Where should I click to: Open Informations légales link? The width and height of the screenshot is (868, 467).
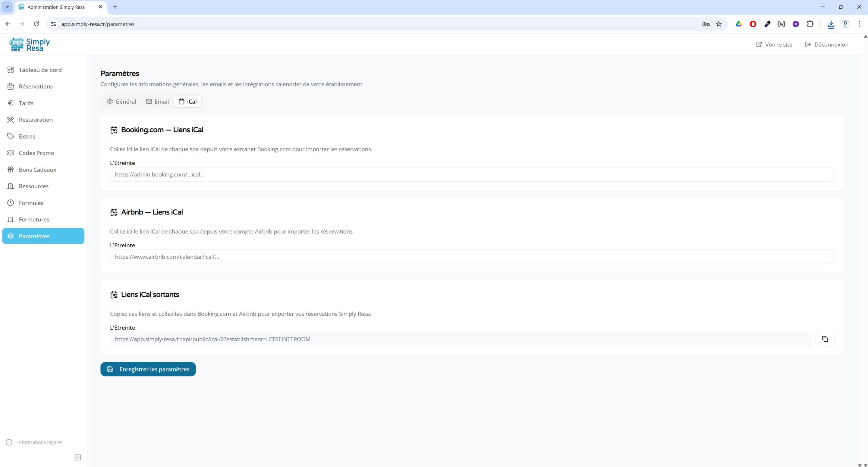(x=39, y=442)
